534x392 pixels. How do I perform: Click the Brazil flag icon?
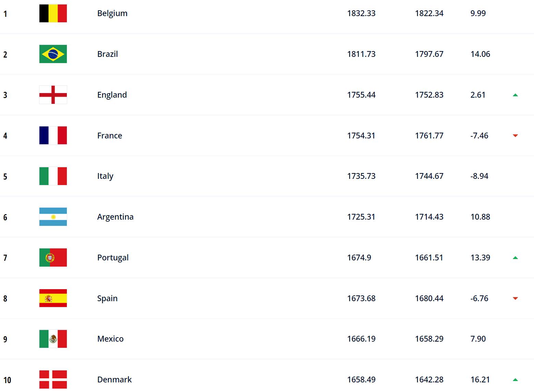(53, 54)
